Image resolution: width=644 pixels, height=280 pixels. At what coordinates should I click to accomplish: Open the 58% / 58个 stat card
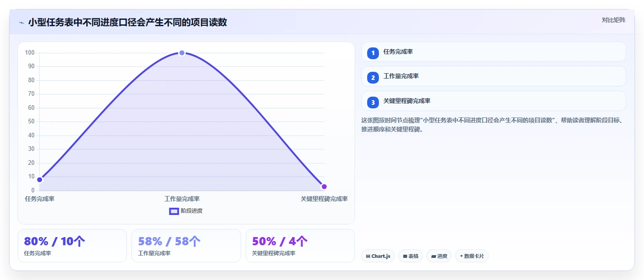tap(186, 246)
